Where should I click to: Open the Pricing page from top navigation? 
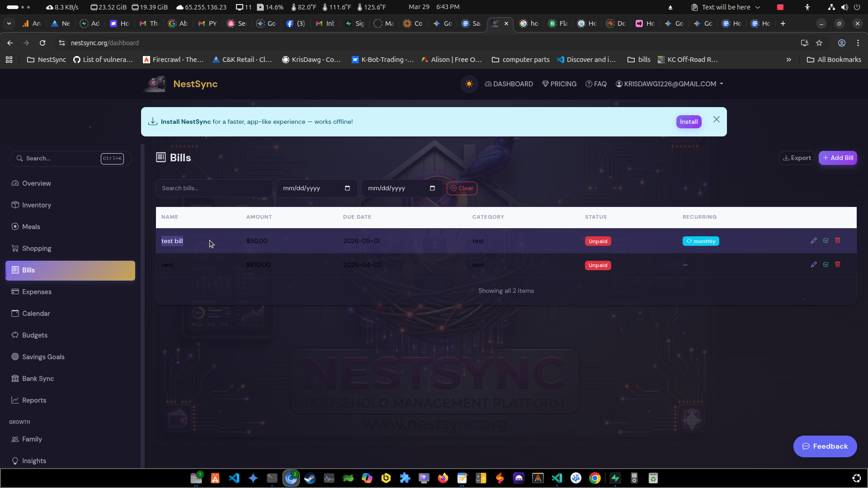point(559,84)
